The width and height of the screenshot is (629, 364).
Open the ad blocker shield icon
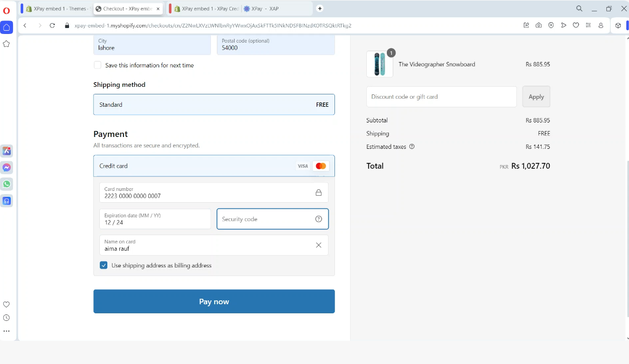click(551, 25)
